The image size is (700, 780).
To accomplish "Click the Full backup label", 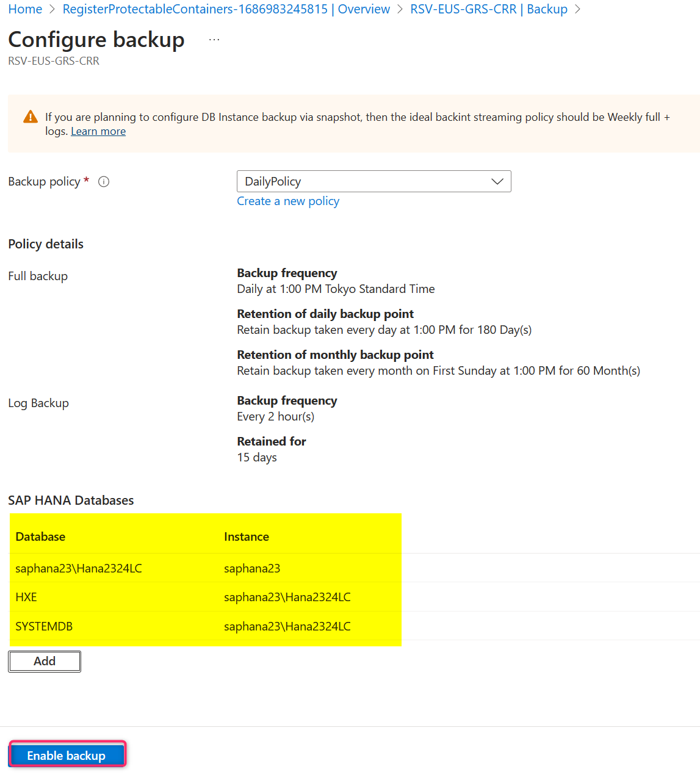I will [38, 276].
